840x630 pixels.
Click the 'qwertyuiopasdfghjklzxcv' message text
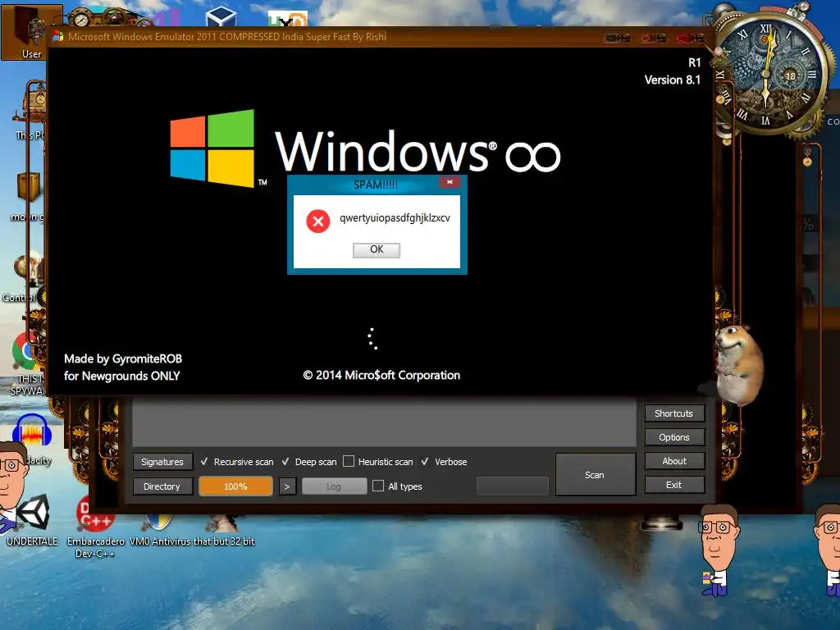tap(395, 218)
